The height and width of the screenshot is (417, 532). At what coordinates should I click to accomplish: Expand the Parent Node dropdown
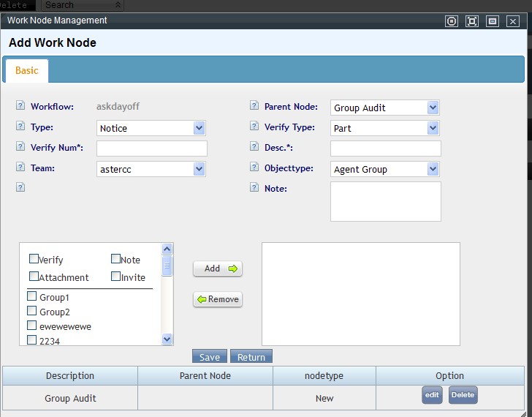[385, 108]
